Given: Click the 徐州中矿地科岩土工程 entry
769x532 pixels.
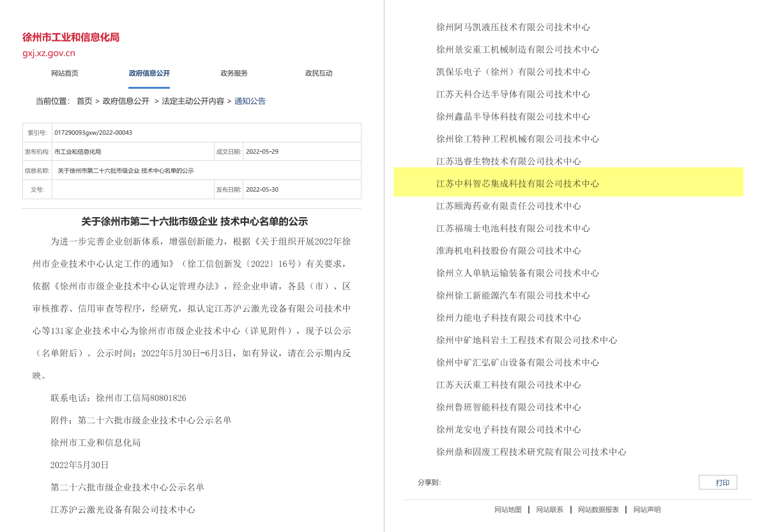Looking at the screenshot, I should (x=527, y=340).
